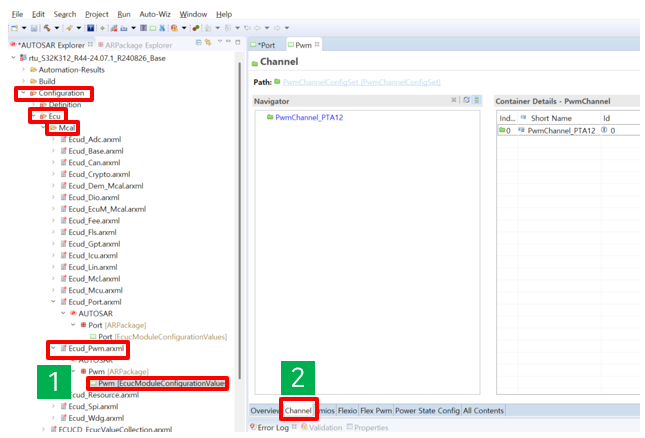Open the Help menu

[224, 14]
